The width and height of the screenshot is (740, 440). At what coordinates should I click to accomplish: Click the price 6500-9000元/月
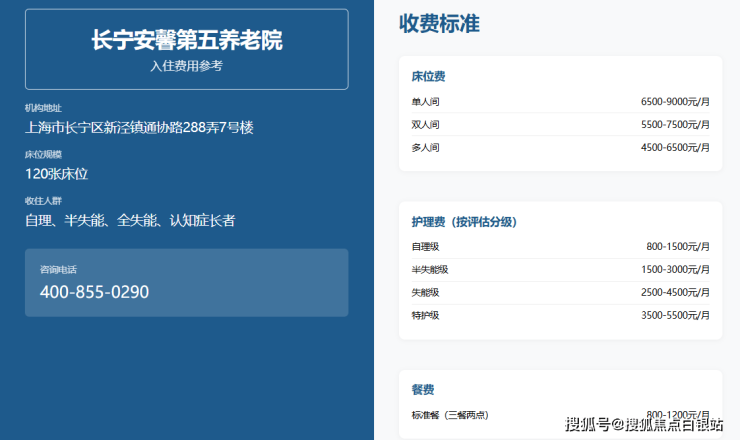[675, 102]
